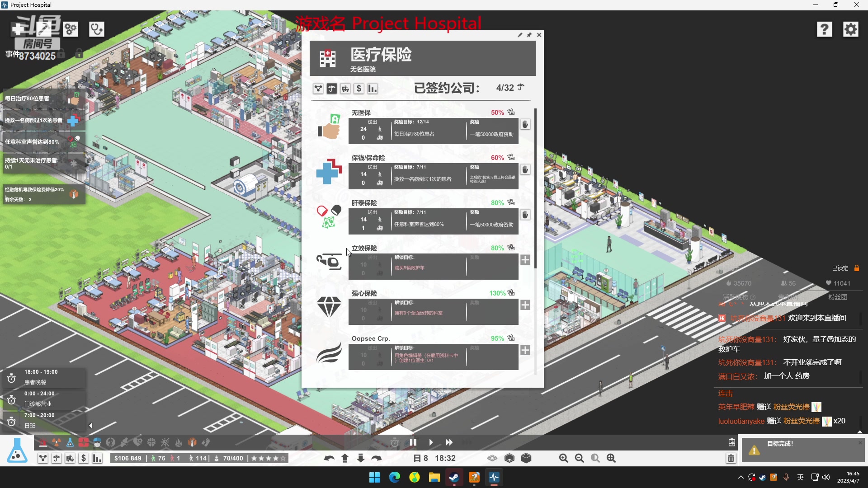Select objective 每日治疗80位患者
Viewport: 868px width, 488px height.
tap(44, 99)
